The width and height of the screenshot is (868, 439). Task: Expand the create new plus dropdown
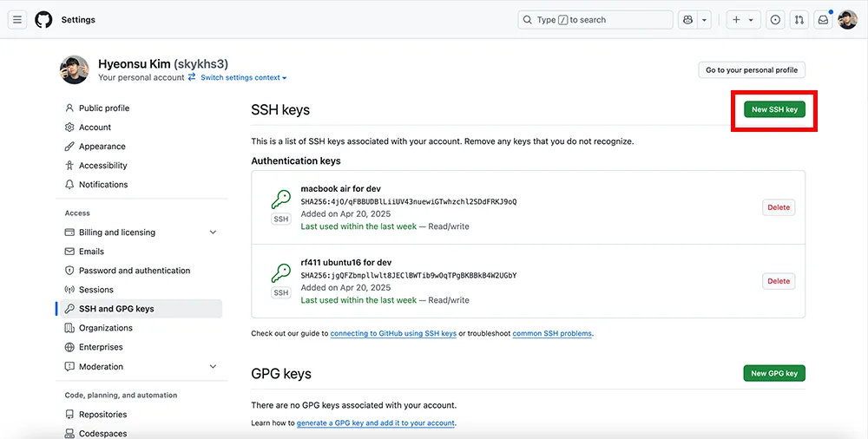click(744, 20)
